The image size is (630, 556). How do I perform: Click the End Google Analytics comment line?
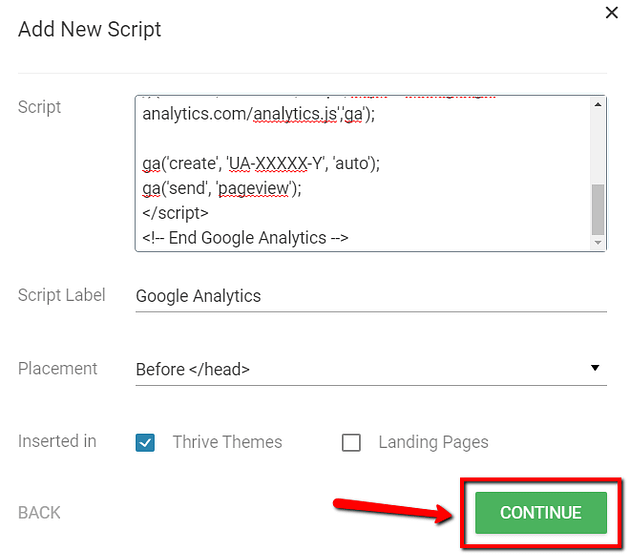point(245,237)
